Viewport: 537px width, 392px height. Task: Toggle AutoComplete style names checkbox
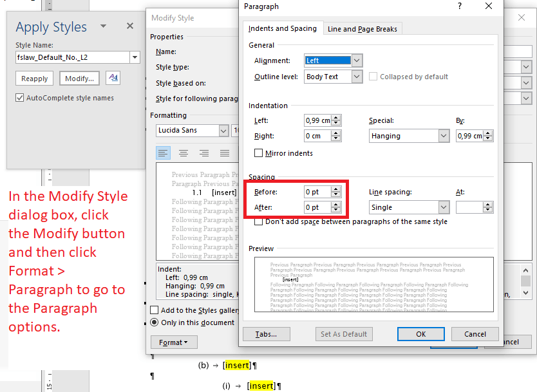coord(19,98)
